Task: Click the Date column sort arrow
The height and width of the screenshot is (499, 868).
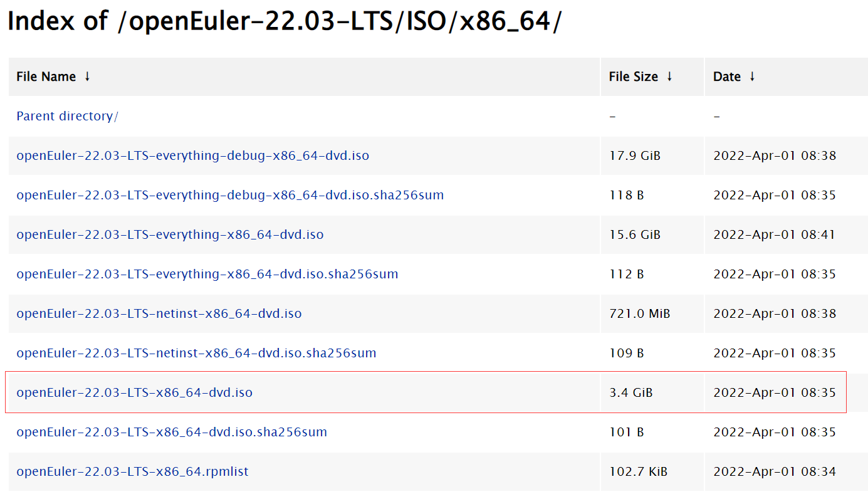Action: pos(753,76)
